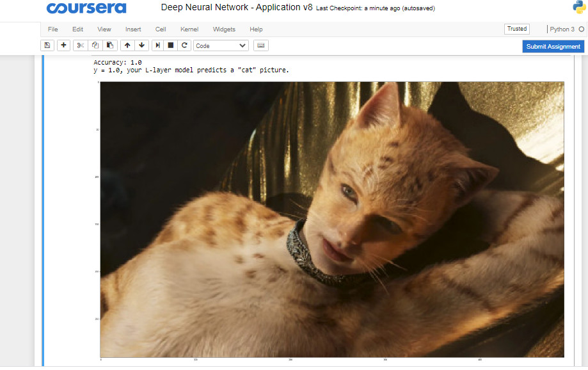Click Submit Assignment button

[553, 47]
